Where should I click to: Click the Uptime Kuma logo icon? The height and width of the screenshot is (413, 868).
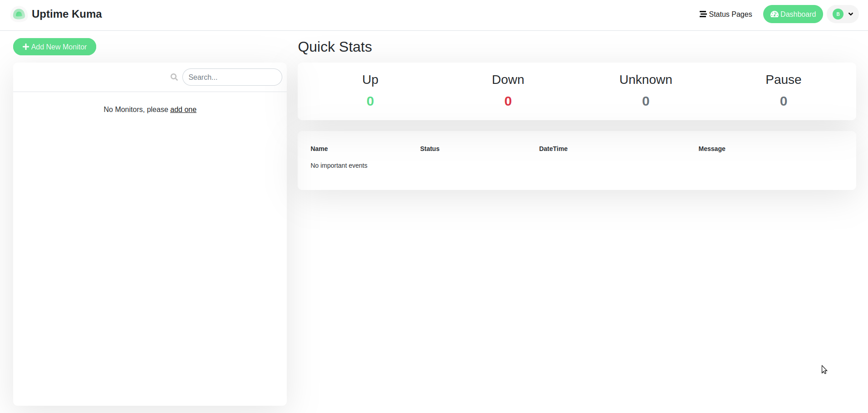pyautogui.click(x=19, y=15)
